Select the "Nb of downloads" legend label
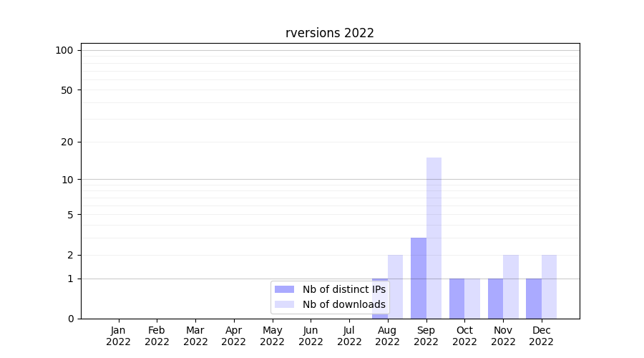Viewport: 644px width, 358px height. pyautogui.click(x=343, y=304)
